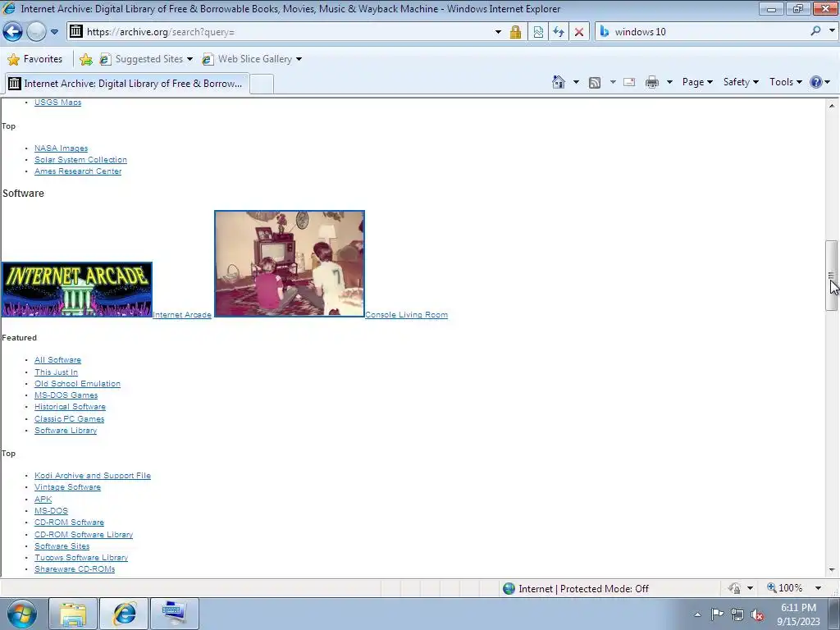Open the USGS Maps link
Screen dimensions: 840x630
pos(58,102)
